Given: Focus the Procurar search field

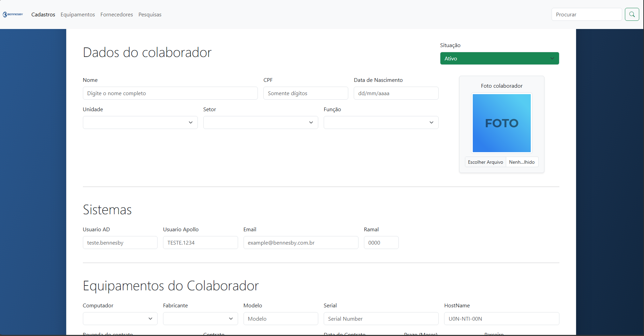Looking at the screenshot, I should [x=586, y=14].
